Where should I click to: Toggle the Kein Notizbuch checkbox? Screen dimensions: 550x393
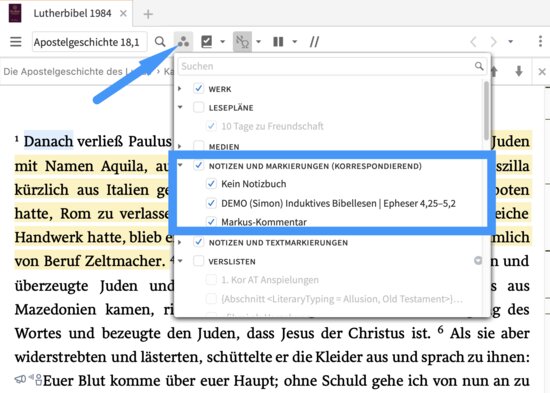click(x=211, y=184)
